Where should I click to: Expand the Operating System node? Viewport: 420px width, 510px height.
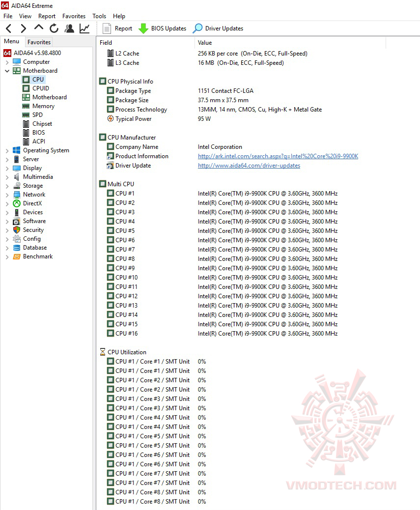(x=7, y=151)
